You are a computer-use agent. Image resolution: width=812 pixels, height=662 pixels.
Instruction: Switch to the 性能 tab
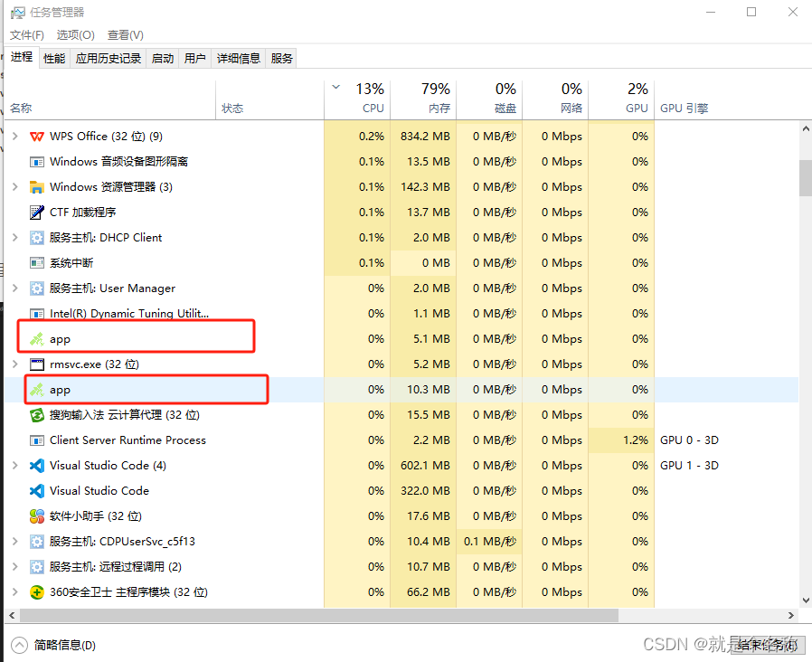54,59
